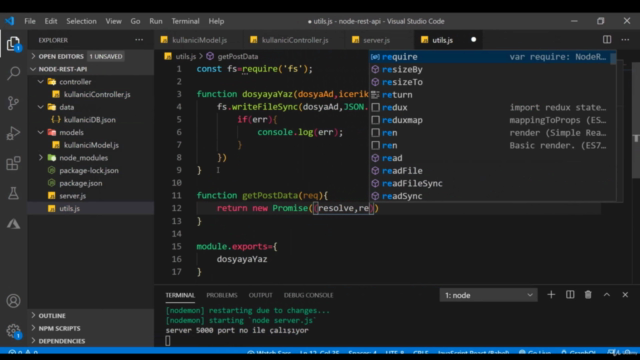Click the suggestion list scrollbar
Image resolution: width=640 pixels, height=360 pixels.
[x=613, y=58]
